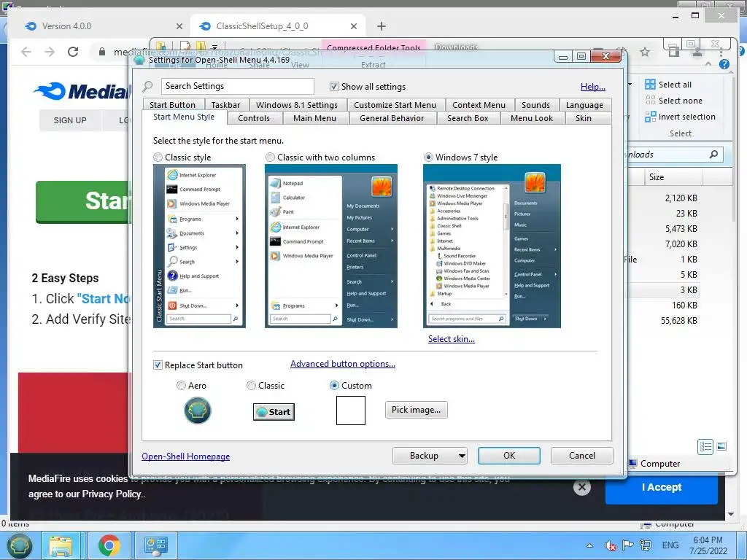747x560 pixels.
Task: Open Windows 8.1 Settings tab
Action: tap(297, 105)
